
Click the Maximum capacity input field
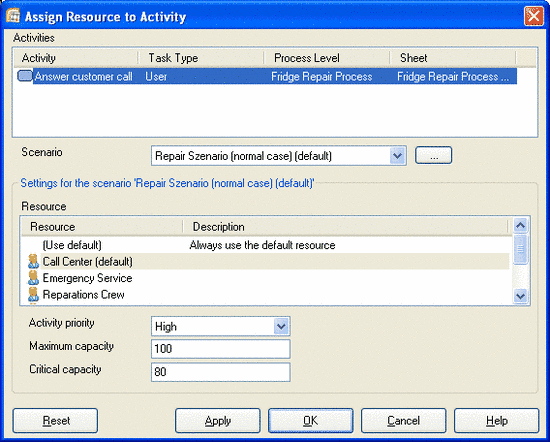(x=221, y=349)
